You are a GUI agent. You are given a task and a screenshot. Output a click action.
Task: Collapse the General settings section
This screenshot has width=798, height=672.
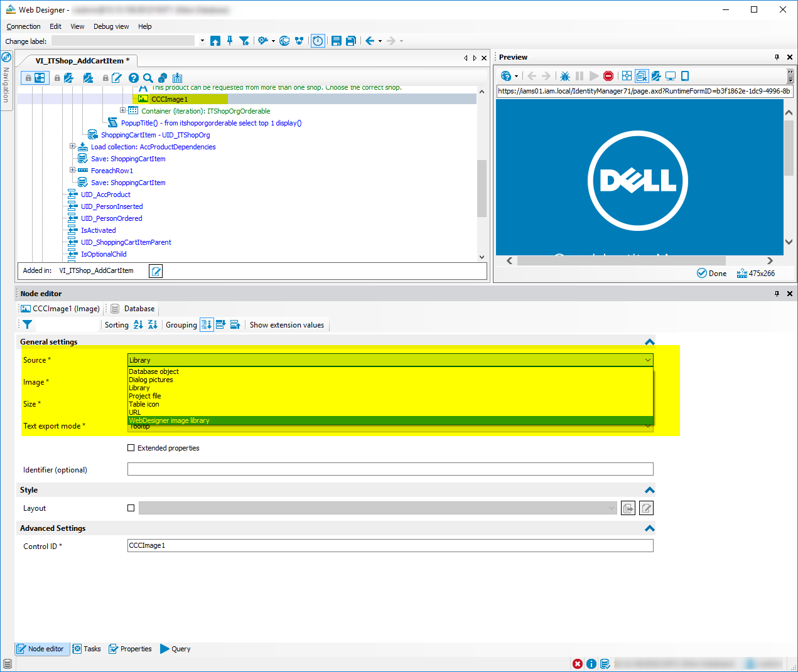pyautogui.click(x=650, y=342)
